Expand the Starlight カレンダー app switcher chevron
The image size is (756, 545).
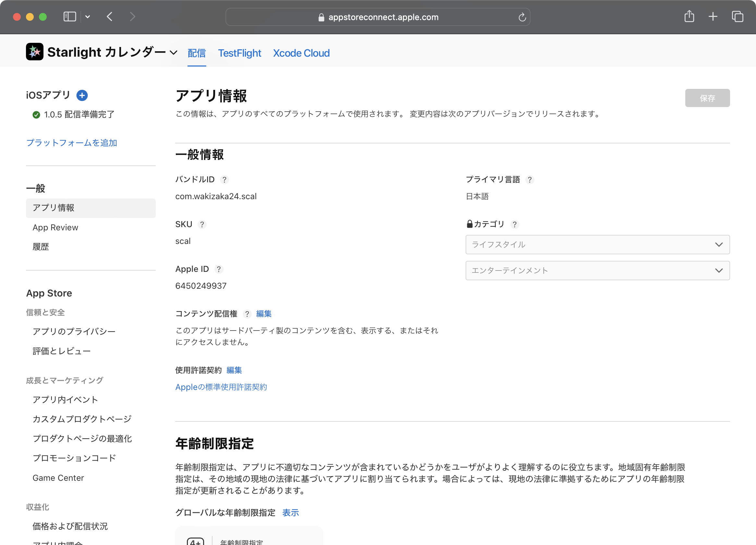pos(173,53)
